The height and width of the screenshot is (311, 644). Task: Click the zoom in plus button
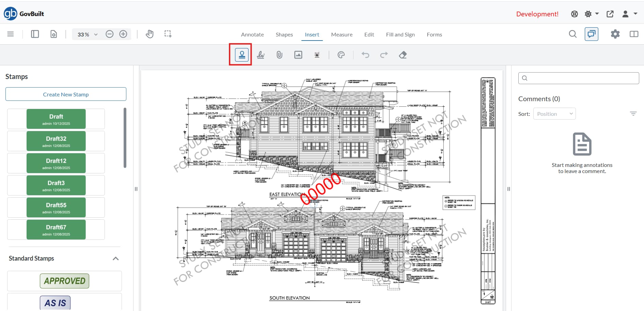[123, 34]
